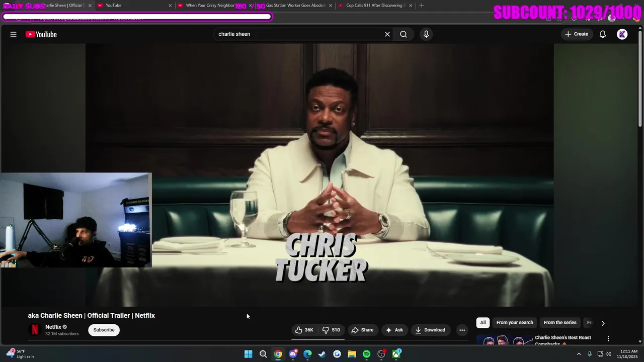This screenshot has width=644, height=362.
Task: Show hidden system tray icons
Action: click(x=579, y=354)
